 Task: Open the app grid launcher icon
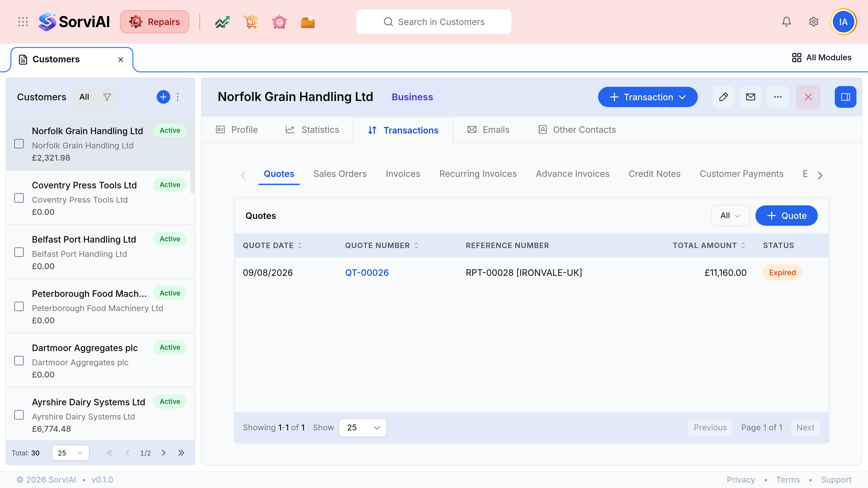coord(23,22)
